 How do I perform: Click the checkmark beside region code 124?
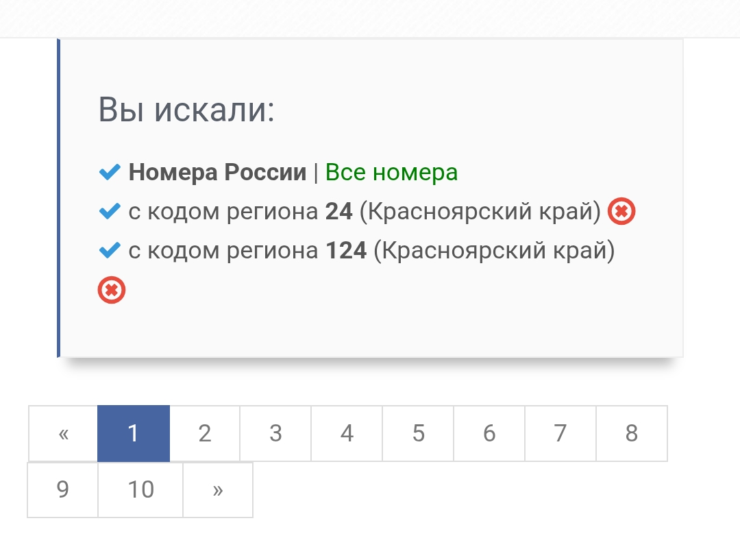pyautogui.click(x=110, y=252)
